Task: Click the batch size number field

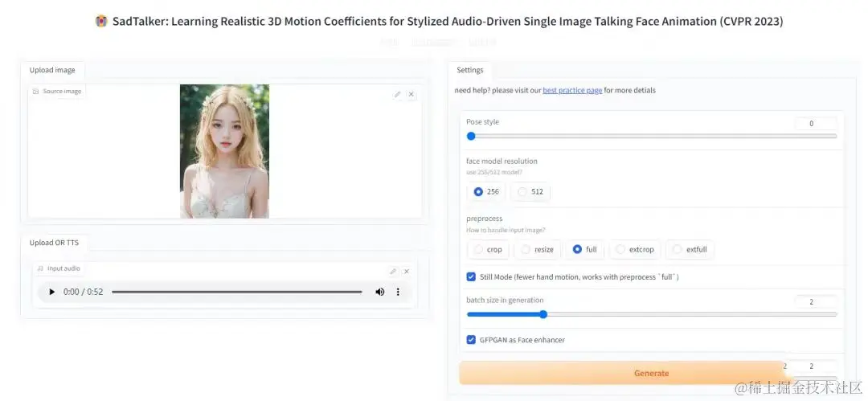Action: [x=816, y=302]
